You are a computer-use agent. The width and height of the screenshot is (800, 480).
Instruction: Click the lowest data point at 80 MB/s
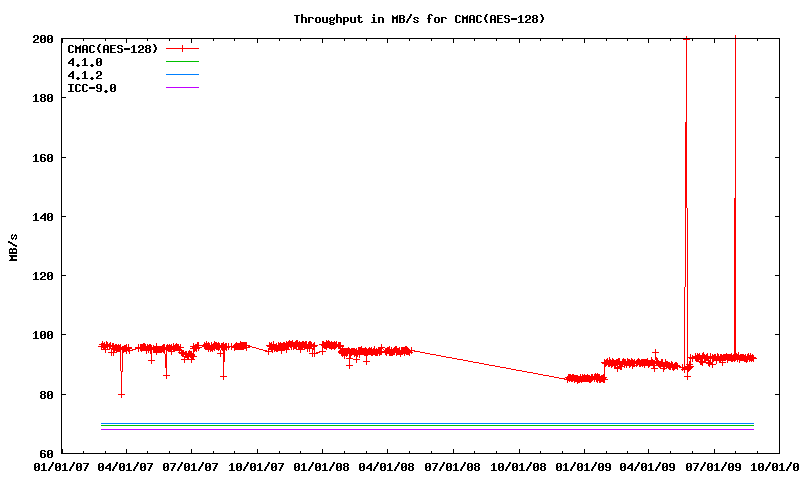(x=121, y=394)
